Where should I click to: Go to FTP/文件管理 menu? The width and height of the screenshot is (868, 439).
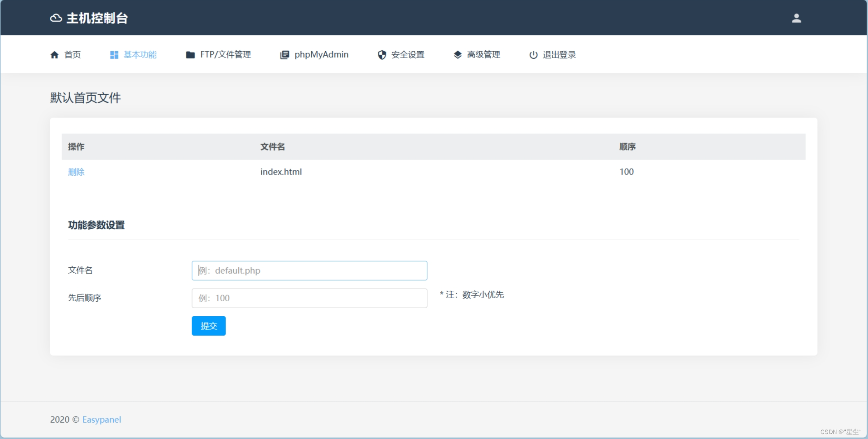point(225,55)
